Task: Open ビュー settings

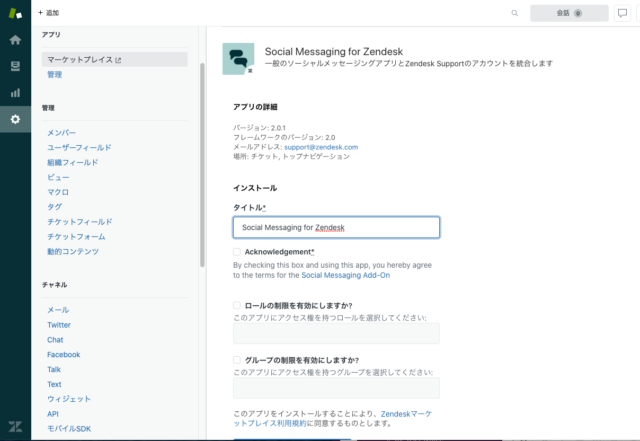Action: coord(58,177)
